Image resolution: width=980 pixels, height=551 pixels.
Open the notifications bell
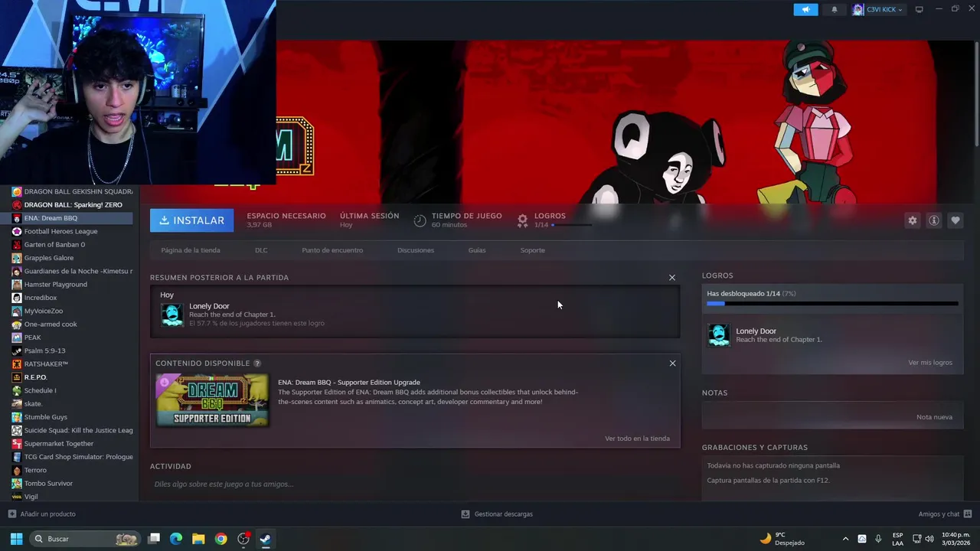click(835, 9)
